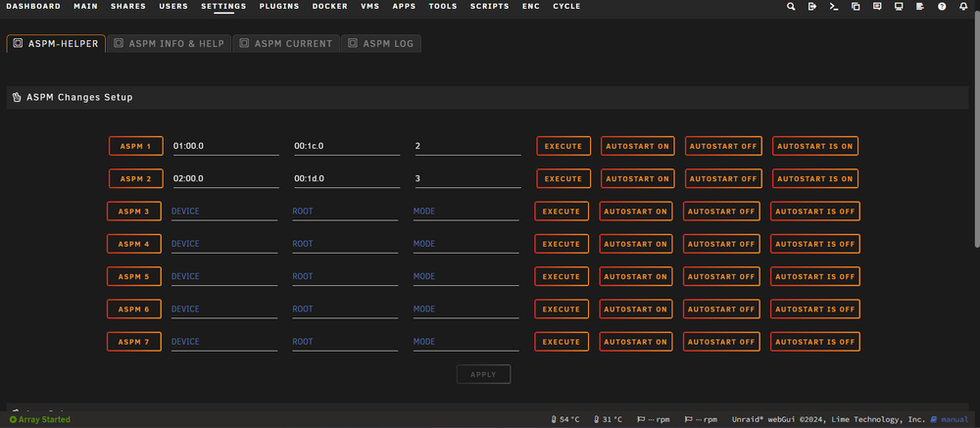Turn AUTOSTART OFF for ASPM 6
Screen dimensions: 980x428
tap(721, 309)
